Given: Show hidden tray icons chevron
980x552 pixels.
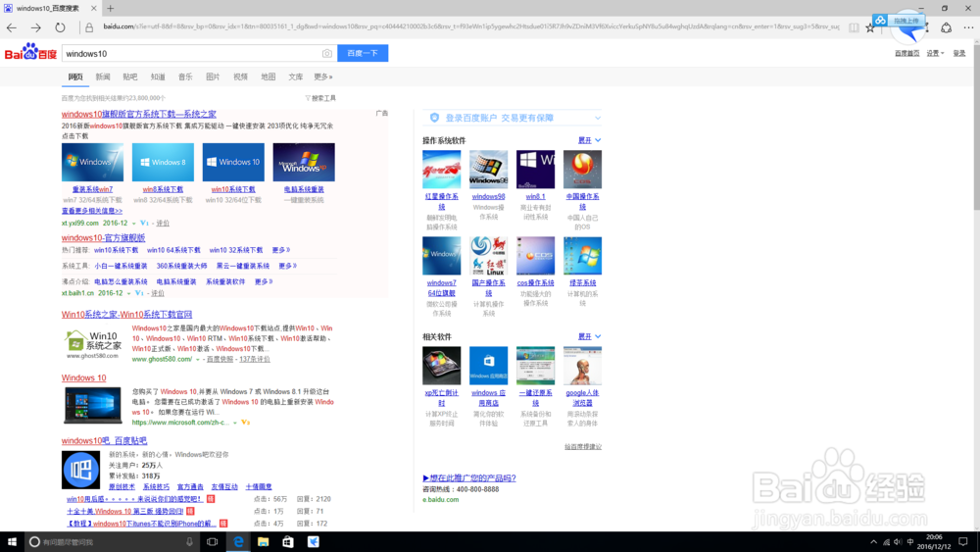Looking at the screenshot, I should (x=874, y=542).
